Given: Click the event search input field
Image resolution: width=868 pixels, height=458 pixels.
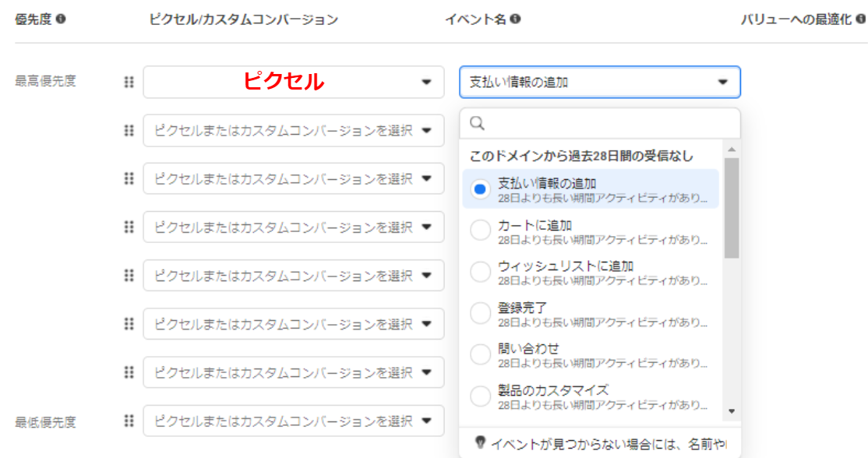Looking at the screenshot, I should (x=599, y=123).
